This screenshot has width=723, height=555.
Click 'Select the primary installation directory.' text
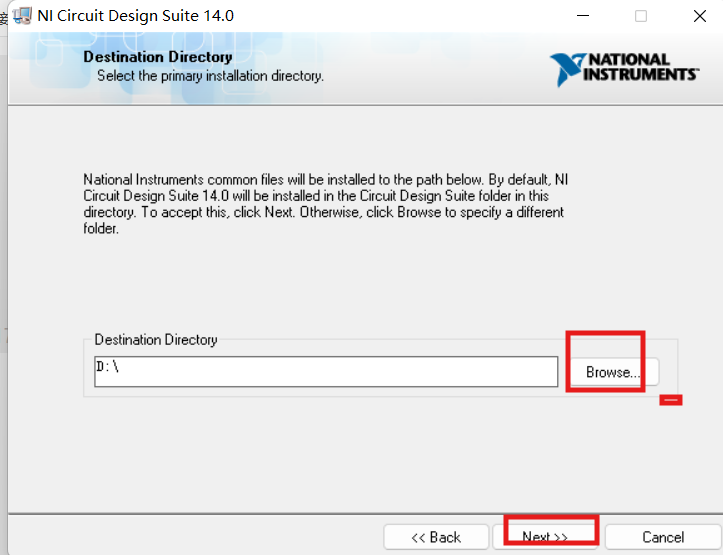(210, 76)
